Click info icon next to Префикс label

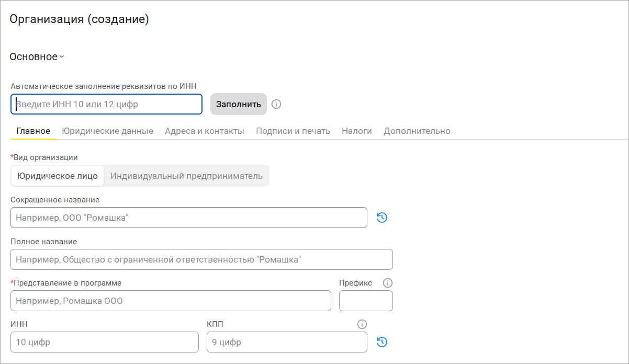point(388,283)
